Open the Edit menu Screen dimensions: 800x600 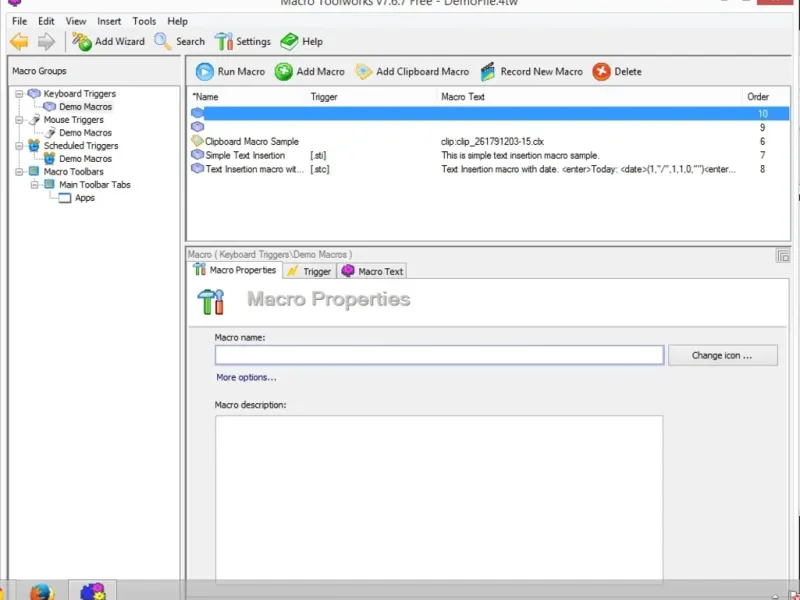click(46, 21)
